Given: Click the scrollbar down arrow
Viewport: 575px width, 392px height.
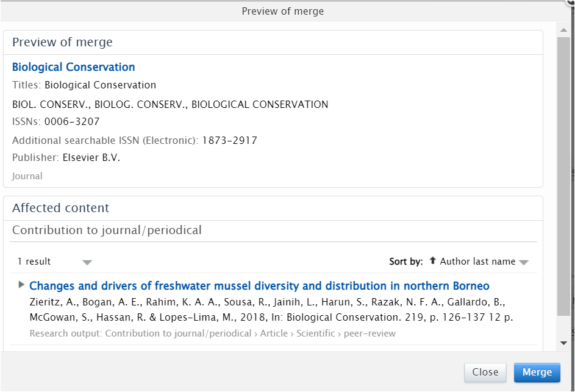Looking at the screenshot, I should click(x=564, y=344).
